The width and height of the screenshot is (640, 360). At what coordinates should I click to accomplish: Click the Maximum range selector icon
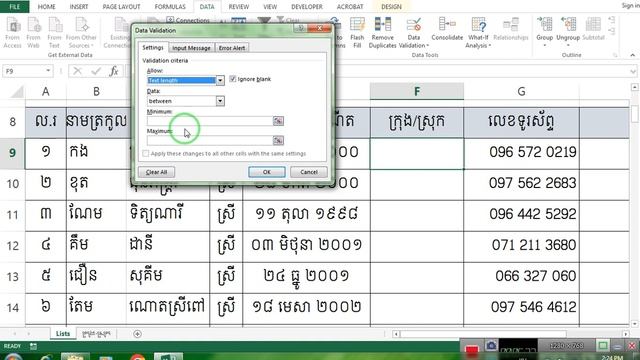tap(278, 140)
